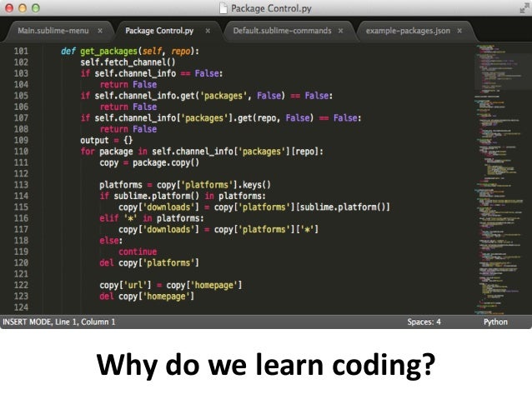Click the 'Why do we learn coding?' caption
Screen dimensions: 532x399
click(x=266, y=366)
